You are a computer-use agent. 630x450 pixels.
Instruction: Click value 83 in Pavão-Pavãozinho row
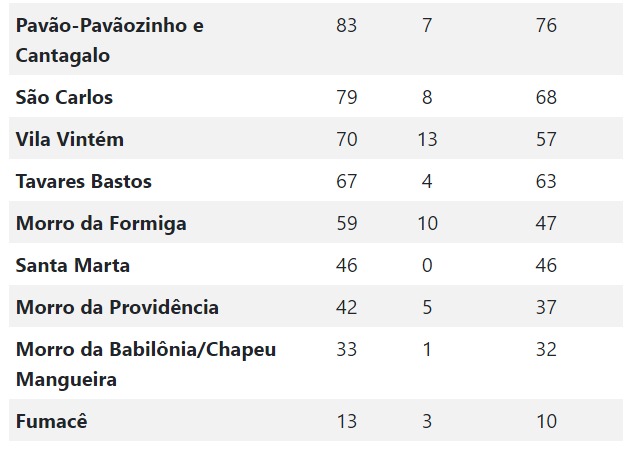(x=347, y=26)
